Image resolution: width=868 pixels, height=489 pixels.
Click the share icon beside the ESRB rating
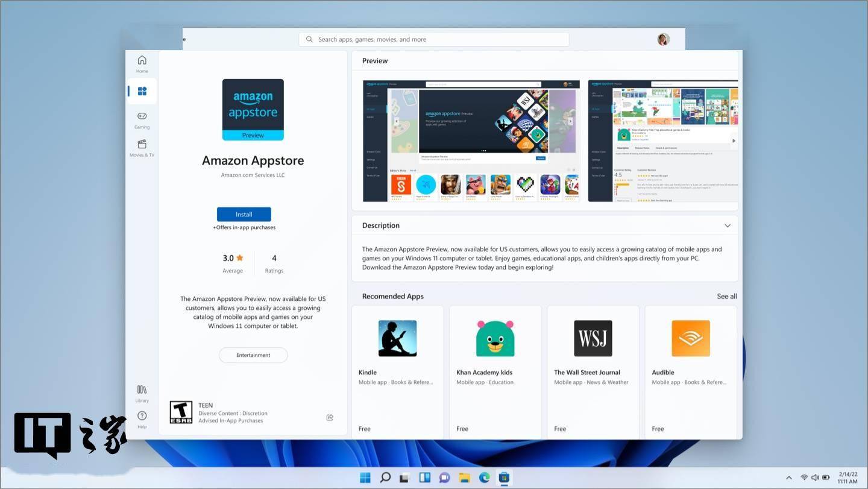click(330, 417)
